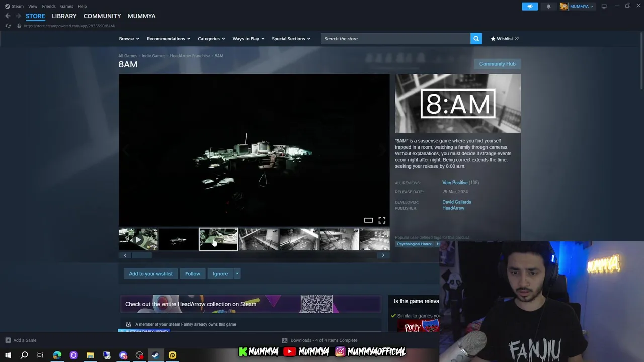Click the thumbnail strip scrollbar handle
The height and width of the screenshot is (362, 644).
tap(141, 255)
